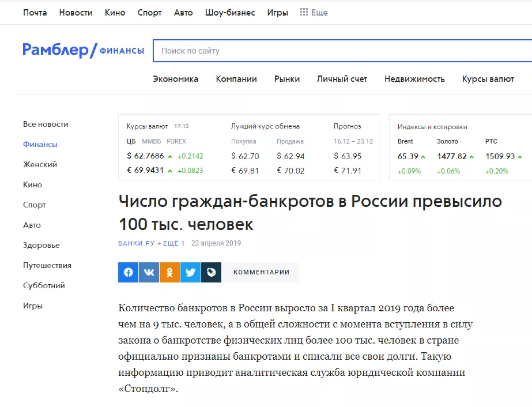532x407 pixels.
Task: Click the green arrow next to Золото value
Action: coord(471,156)
